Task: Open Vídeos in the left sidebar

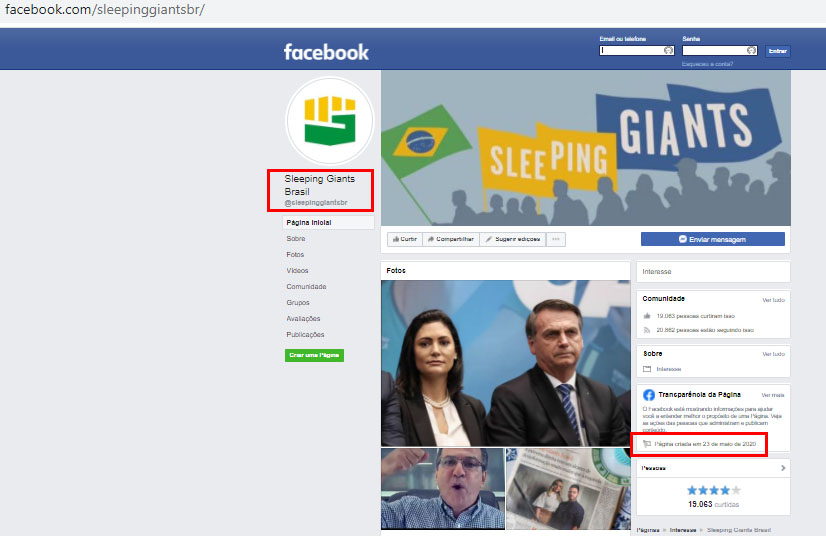Action: 297,270
